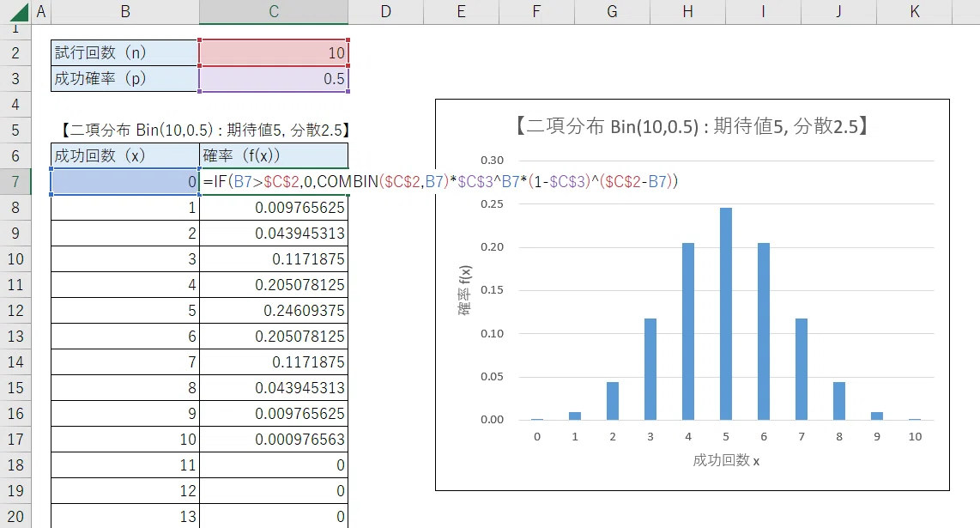Click cell B18 with value 11
The height and width of the screenshot is (528, 980).
tap(125, 465)
